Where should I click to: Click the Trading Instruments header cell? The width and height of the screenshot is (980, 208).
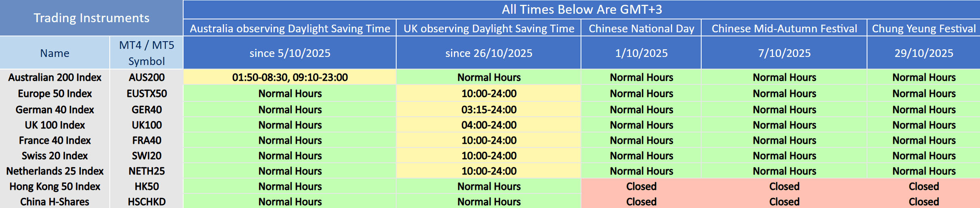click(x=91, y=18)
